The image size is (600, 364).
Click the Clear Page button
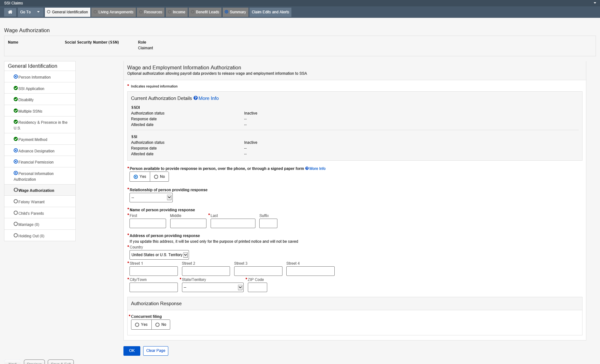pyautogui.click(x=156, y=351)
